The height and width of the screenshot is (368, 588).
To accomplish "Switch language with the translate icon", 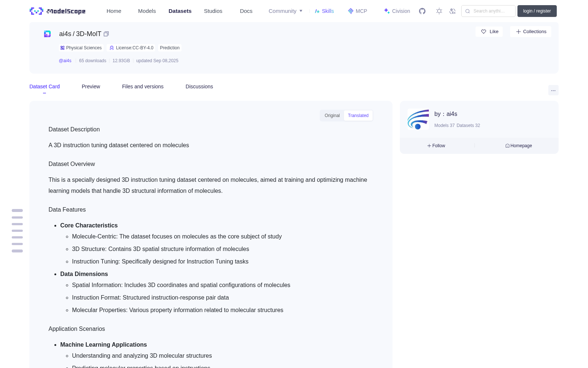I will (452, 11).
